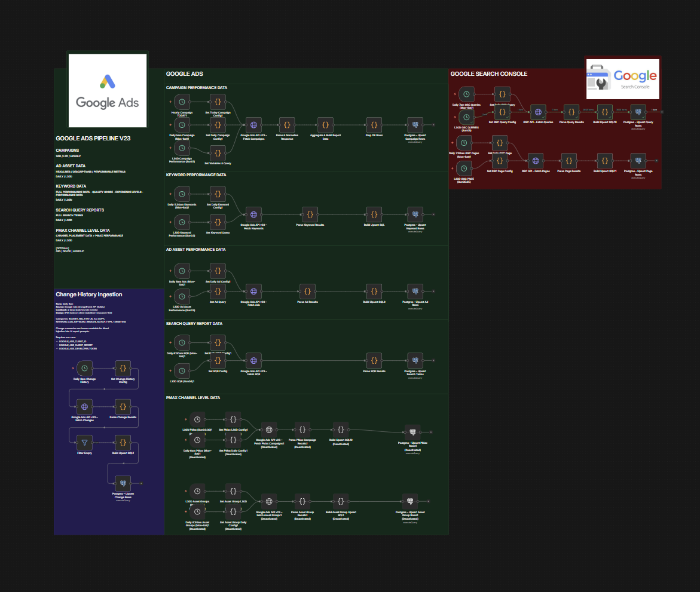
Task: Select the GSC API – Fetch Pages node
Action: [536, 161]
